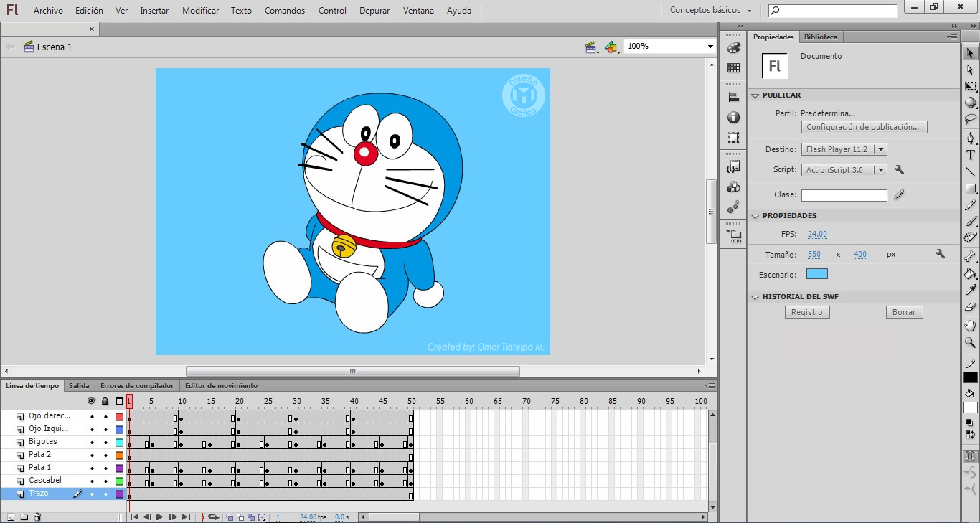Image resolution: width=980 pixels, height=523 pixels.
Task: Click the new layer icon
Action: [x=11, y=517]
